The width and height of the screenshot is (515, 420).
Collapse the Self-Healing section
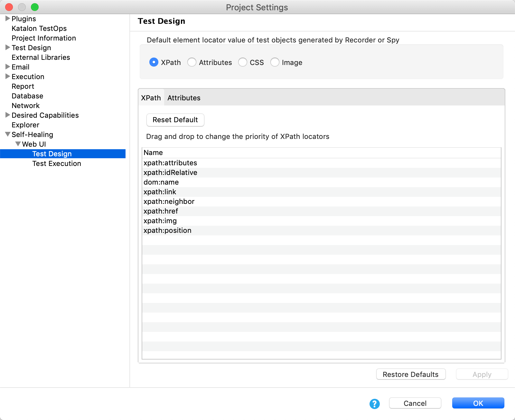point(7,134)
